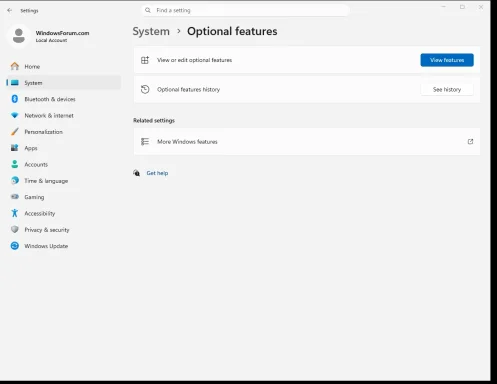Open Privacy & security settings
This screenshot has width=497, height=384.
[x=63, y=229]
